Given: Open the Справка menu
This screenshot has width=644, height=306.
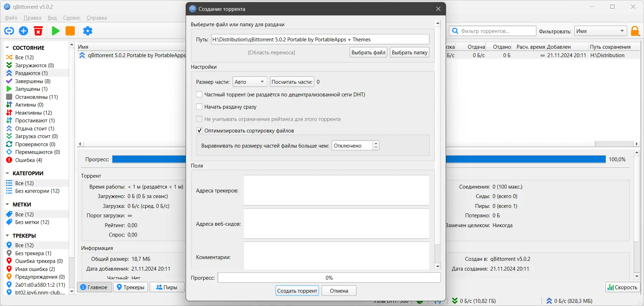Looking at the screenshot, I should pyautogui.click(x=97, y=18).
